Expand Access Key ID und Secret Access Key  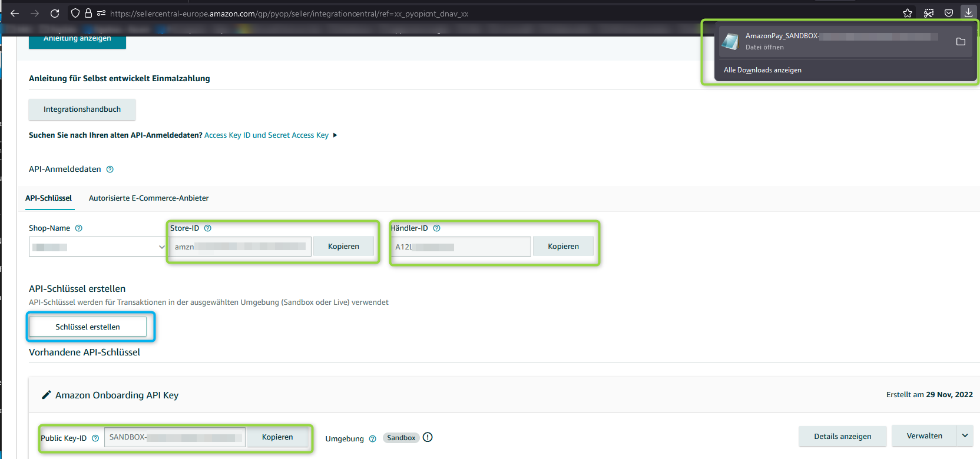(x=266, y=135)
